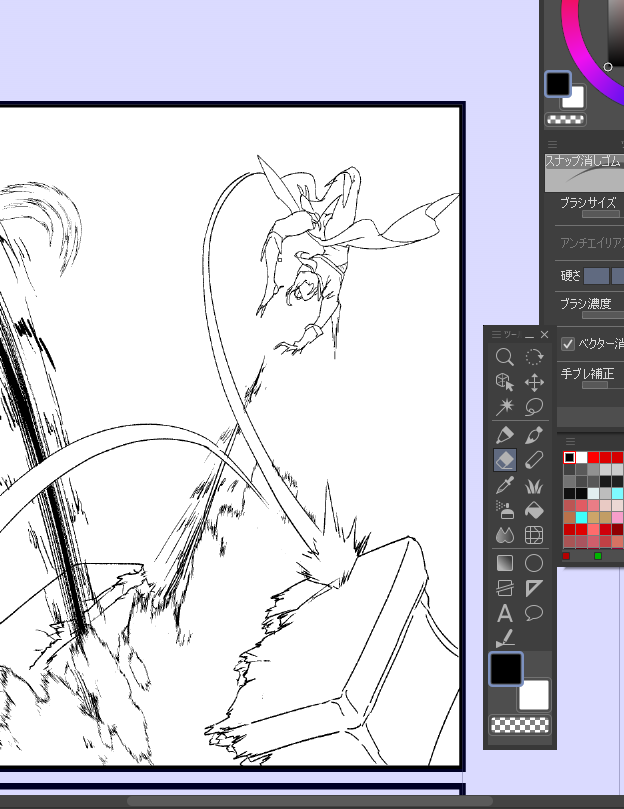Select the Blend drops tool
This screenshot has width=624, height=809.
504,535
